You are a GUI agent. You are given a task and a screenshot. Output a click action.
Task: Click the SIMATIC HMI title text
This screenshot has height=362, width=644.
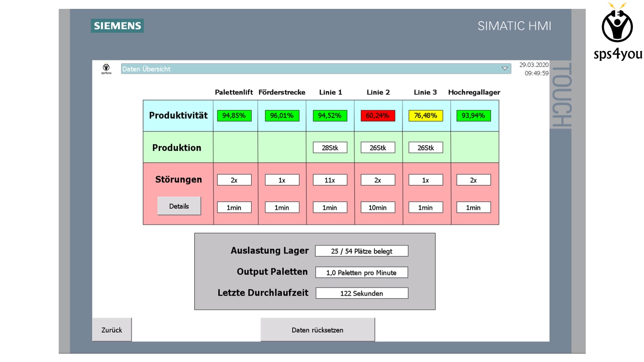click(x=515, y=26)
